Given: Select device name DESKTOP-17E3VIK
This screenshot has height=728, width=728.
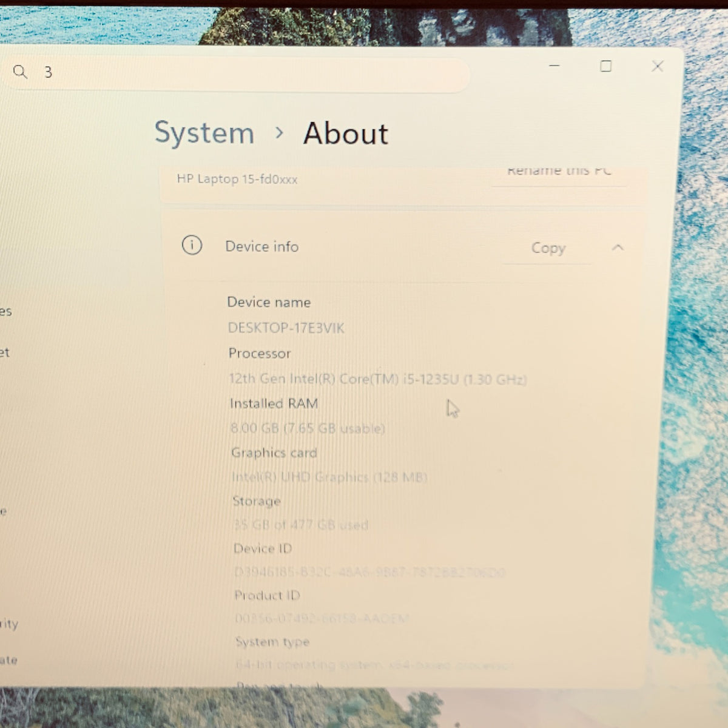Looking at the screenshot, I should click(x=286, y=328).
